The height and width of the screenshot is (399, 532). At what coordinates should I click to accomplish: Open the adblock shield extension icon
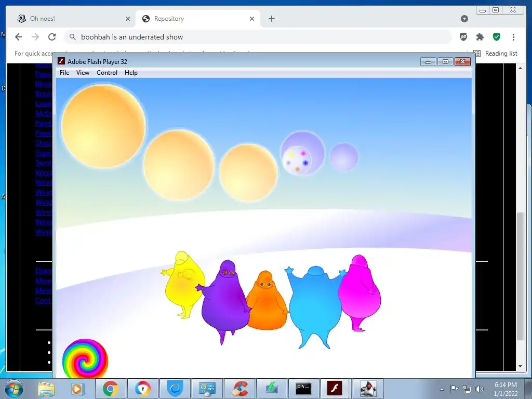pyautogui.click(x=463, y=37)
